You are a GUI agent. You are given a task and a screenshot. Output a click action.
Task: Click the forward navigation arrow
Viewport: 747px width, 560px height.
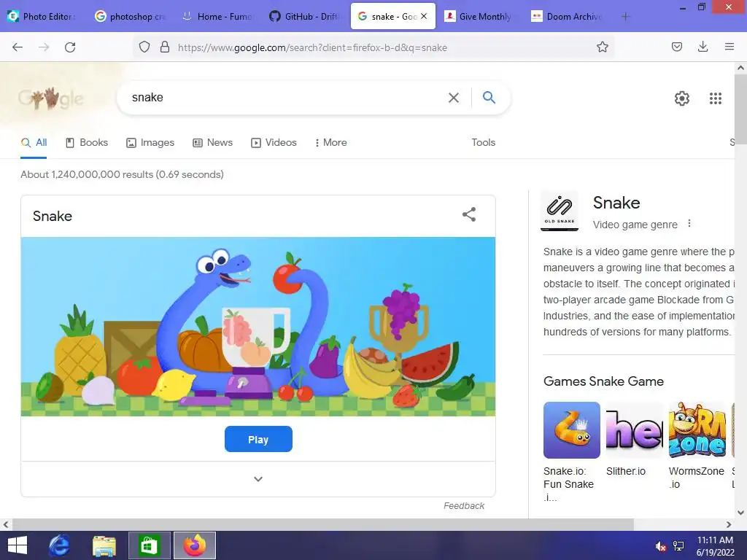pyautogui.click(x=44, y=47)
